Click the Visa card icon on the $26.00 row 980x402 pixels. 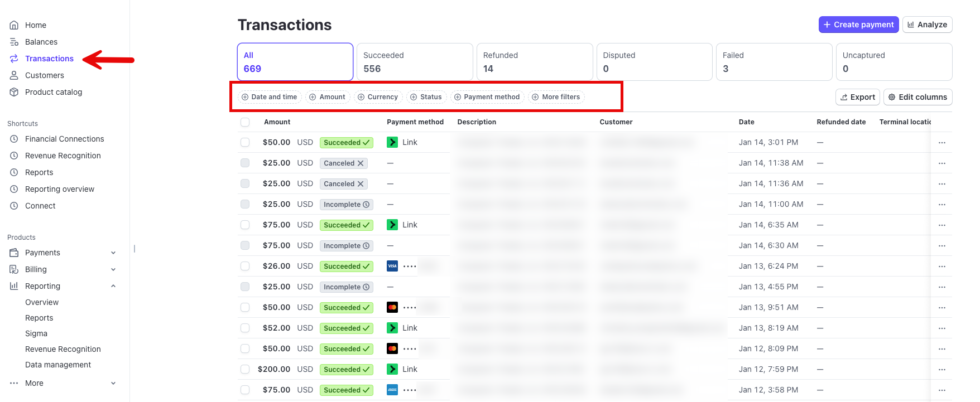point(392,266)
